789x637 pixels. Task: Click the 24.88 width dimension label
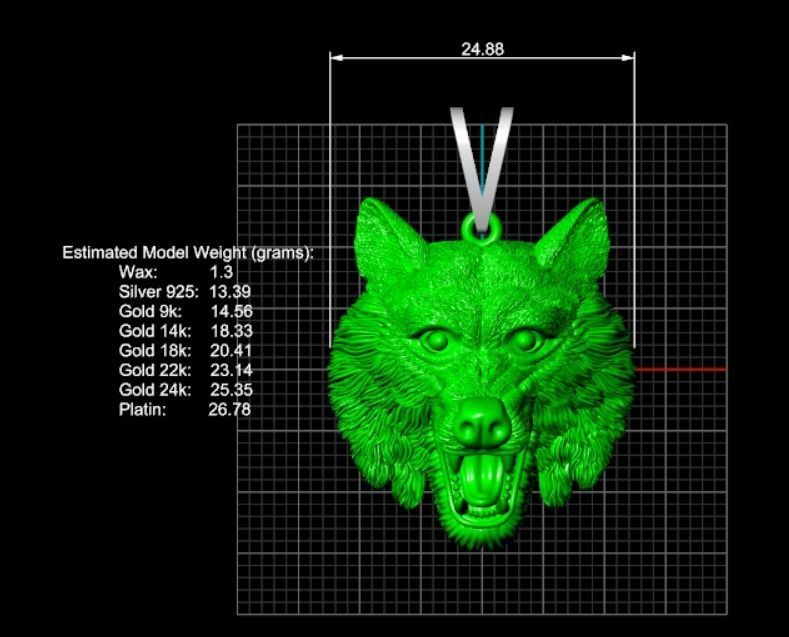point(482,49)
